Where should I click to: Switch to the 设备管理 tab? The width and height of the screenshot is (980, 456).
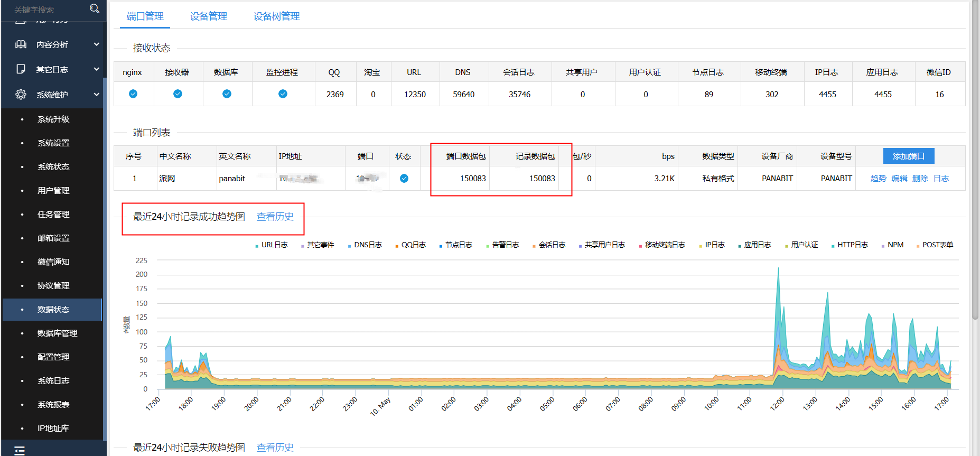click(x=209, y=16)
